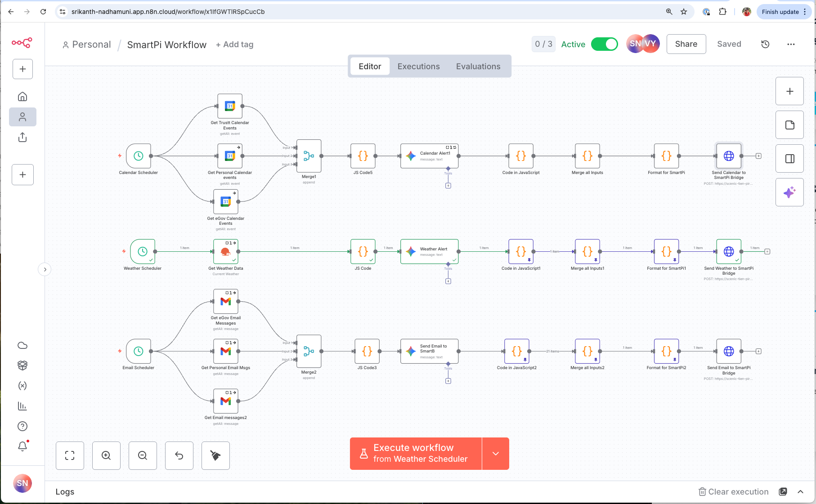This screenshot has height=504, width=816.
Task: Check the notifications bell
Action: pyautogui.click(x=22, y=446)
